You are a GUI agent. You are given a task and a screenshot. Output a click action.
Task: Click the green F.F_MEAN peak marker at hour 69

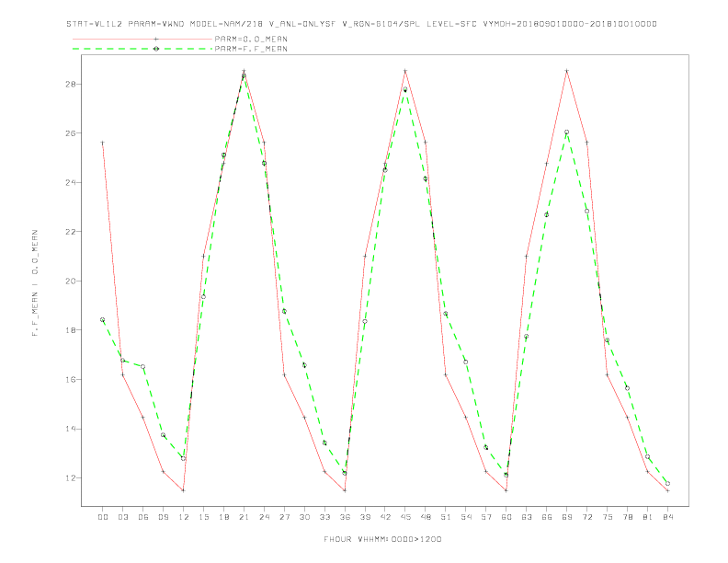pyautogui.click(x=567, y=132)
